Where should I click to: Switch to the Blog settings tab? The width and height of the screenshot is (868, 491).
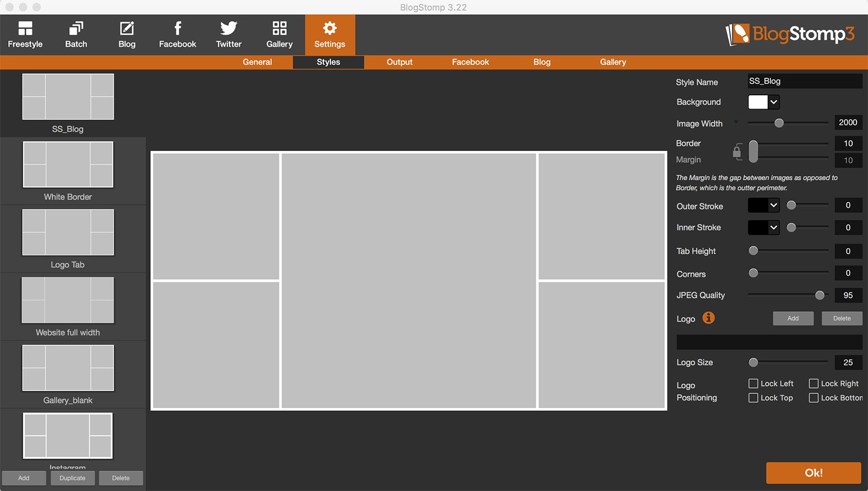[542, 62]
